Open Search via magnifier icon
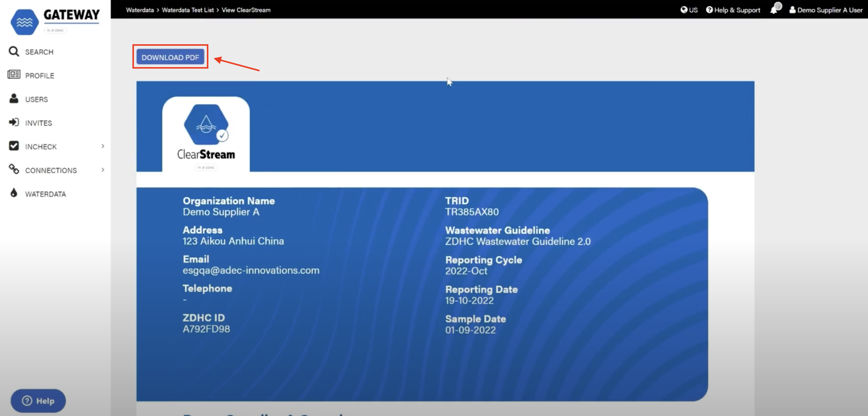868x416 pixels. click(14, 52)
